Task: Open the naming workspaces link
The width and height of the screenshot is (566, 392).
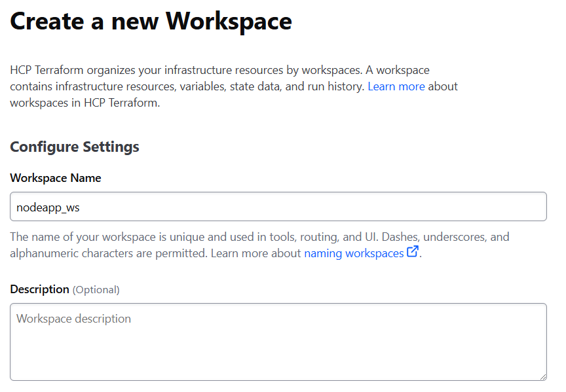Action: click(354, 253)
